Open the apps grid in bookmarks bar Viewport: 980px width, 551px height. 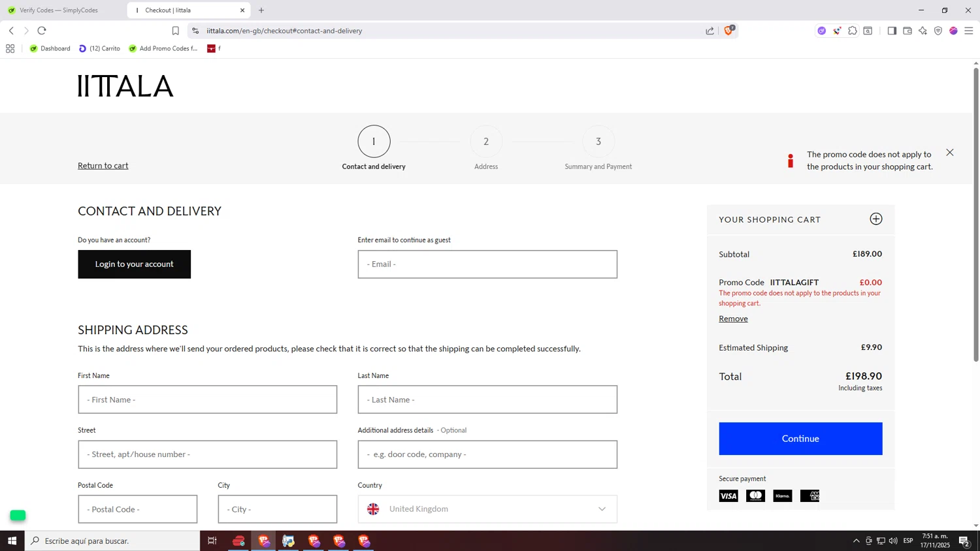coord(10,48)
